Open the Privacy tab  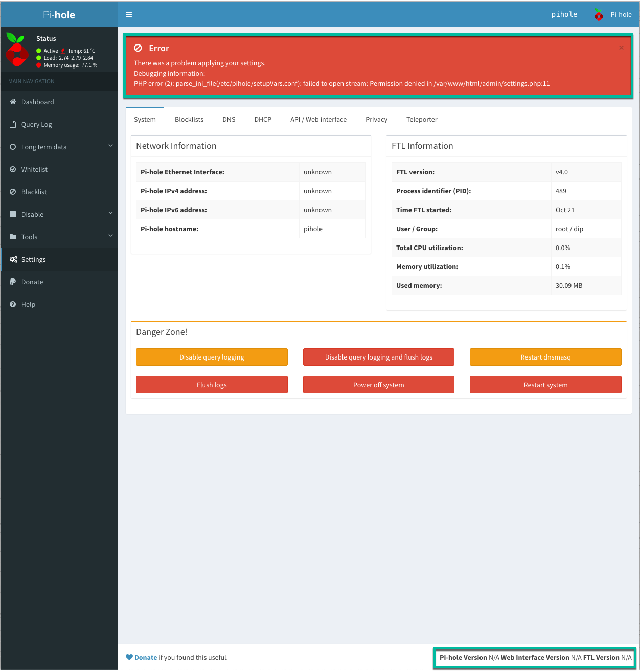(x=376, y=119)
